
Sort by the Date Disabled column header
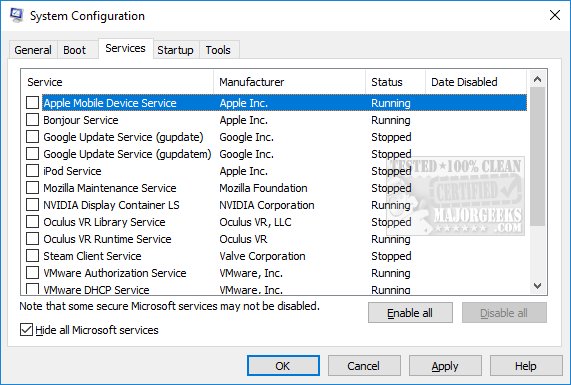476,82
